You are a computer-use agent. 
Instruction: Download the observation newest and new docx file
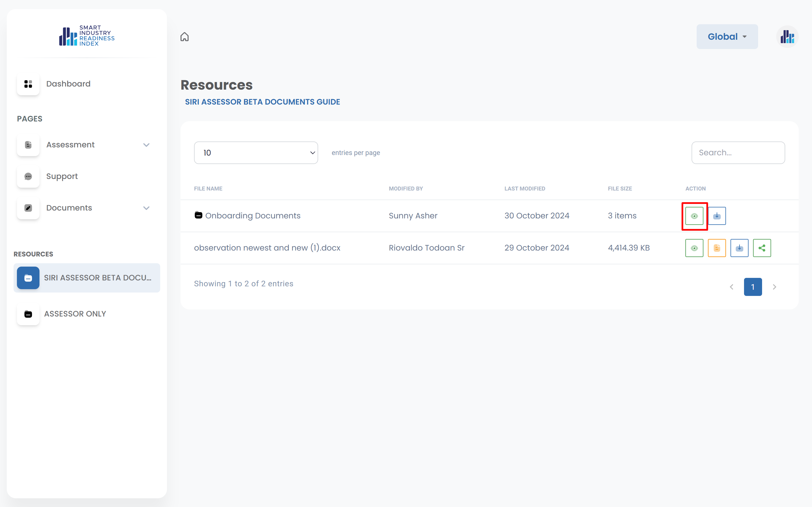(x=739, y=248)
